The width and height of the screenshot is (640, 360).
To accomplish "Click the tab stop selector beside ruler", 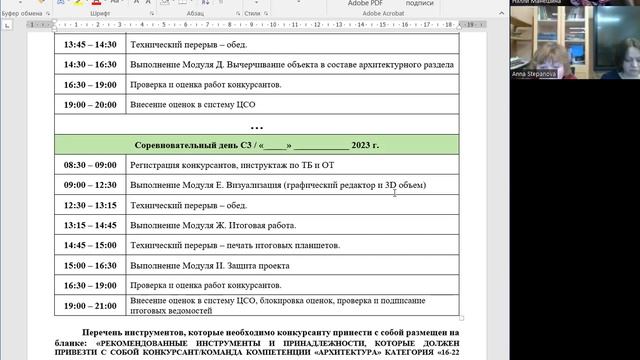I will 7,26.
